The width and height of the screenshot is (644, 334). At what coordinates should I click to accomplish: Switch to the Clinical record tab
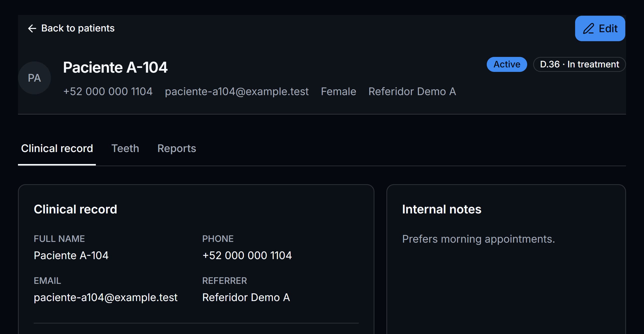point(57,149)
